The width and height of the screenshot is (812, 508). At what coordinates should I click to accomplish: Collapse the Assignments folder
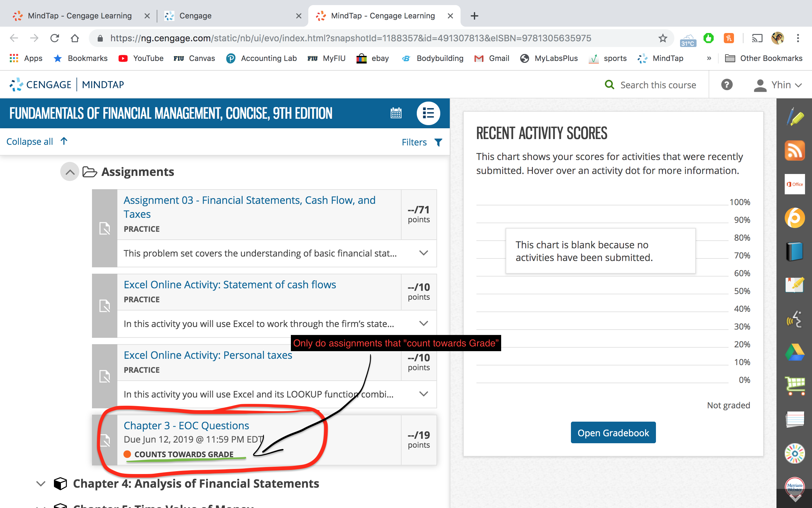click(70, 172)
